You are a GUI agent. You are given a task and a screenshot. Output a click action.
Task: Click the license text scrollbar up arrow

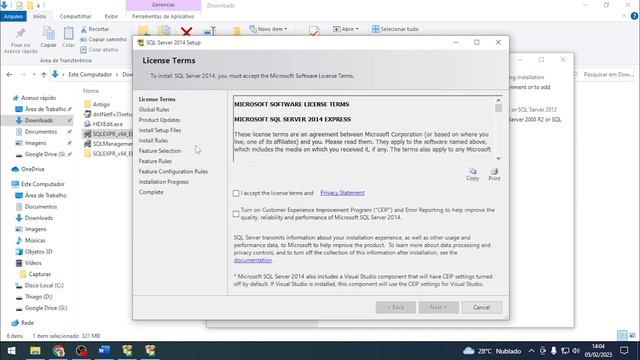(x=498, y=100)
